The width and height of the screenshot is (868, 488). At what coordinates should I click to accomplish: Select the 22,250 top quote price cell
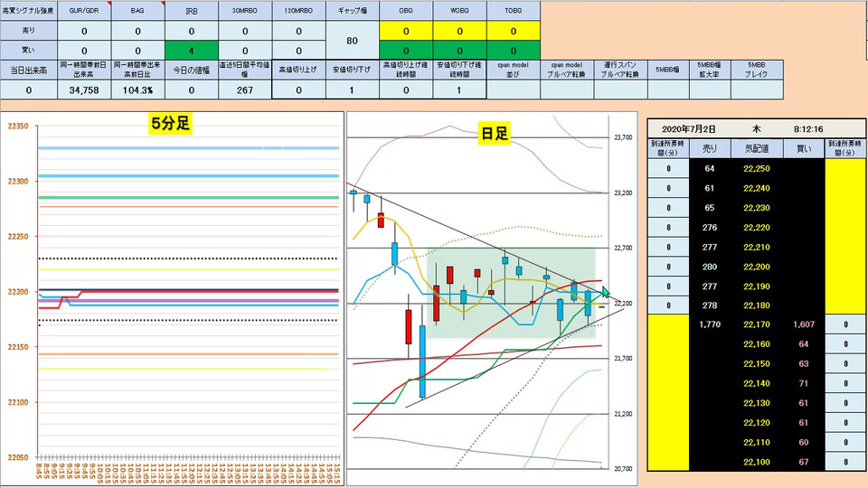click(756, 168)
